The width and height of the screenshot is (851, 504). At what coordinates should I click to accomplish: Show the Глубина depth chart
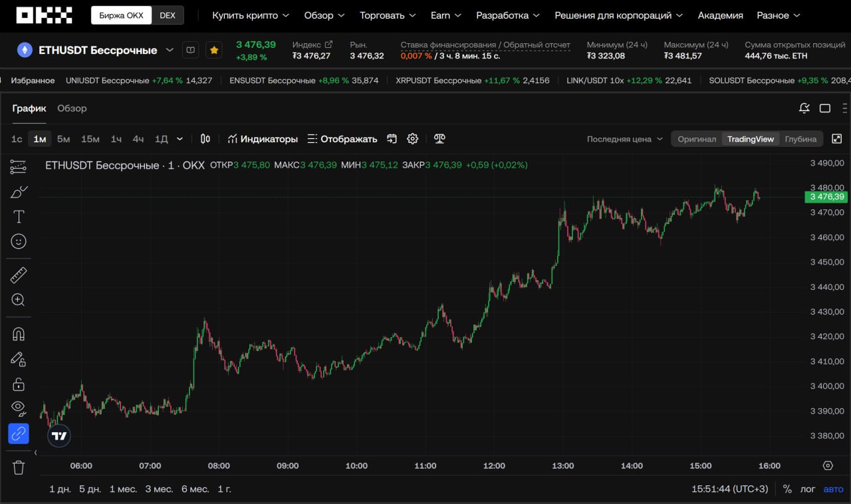(x=800, y=139)
